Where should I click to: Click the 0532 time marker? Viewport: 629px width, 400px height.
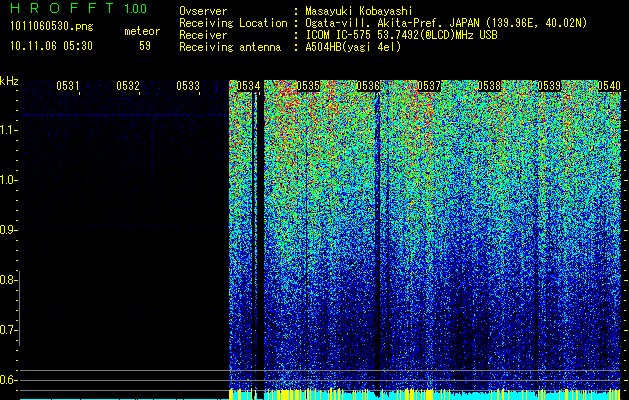pos(128,86)
